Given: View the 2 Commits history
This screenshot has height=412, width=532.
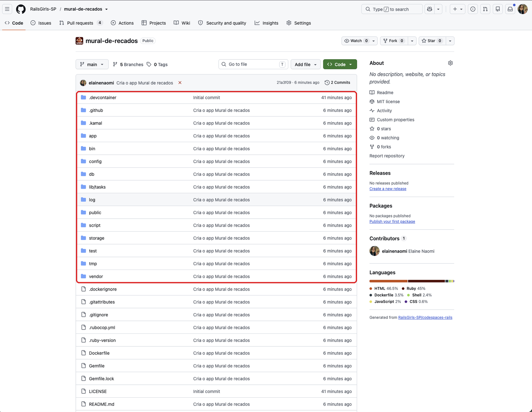Looking at the screenshot, I should [337, 83].
